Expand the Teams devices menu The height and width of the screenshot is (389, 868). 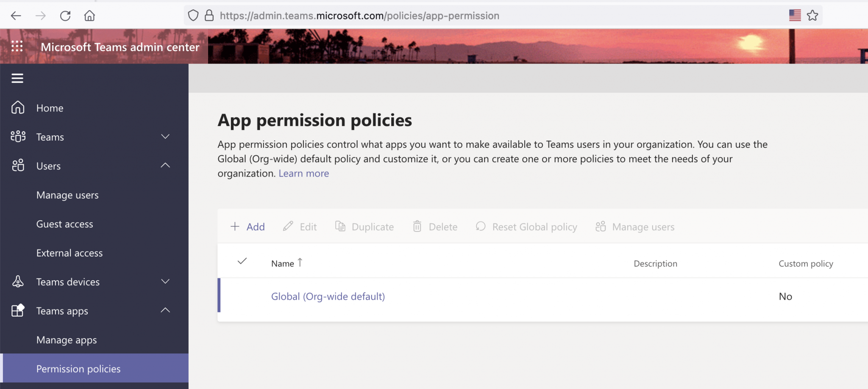(x=165, y=281)
